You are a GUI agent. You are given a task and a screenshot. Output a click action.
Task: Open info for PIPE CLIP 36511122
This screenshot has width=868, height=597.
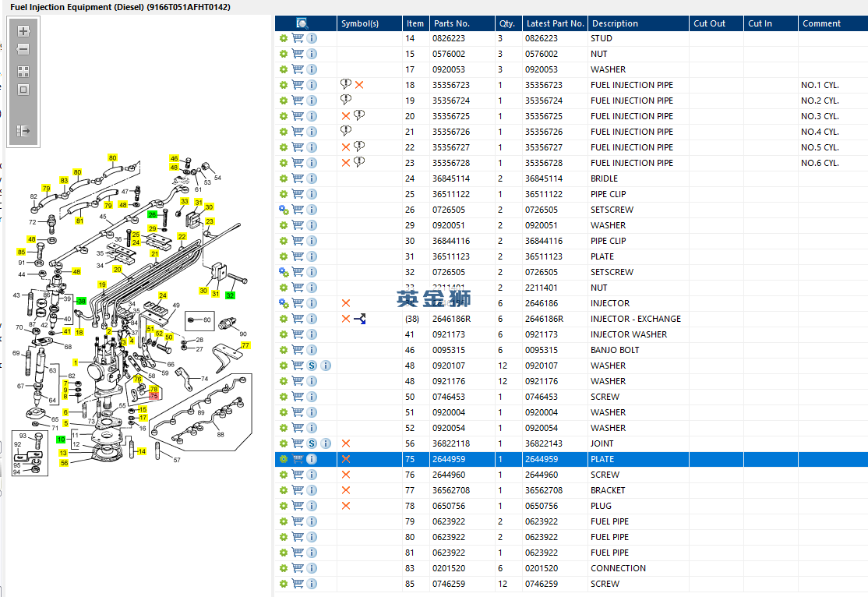[312, 194]
